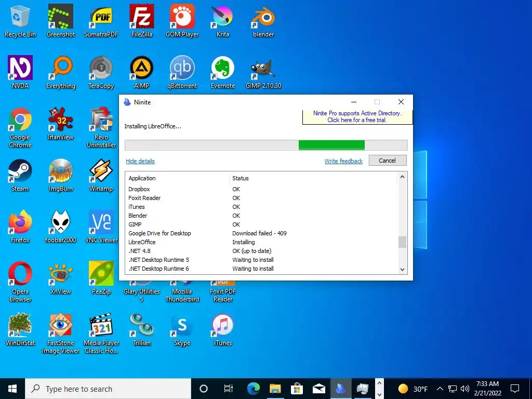Select the FileZilla shortcut icon
Image resolution: width=532 pixels, height=399 pixels.
click(x=141, y=21)
